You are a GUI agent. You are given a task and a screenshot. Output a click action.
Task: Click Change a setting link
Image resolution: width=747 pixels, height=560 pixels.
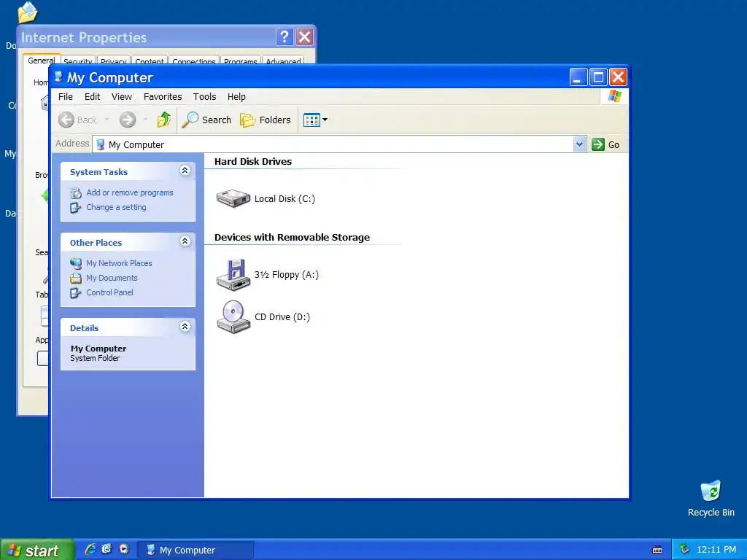tap(116, 207)
